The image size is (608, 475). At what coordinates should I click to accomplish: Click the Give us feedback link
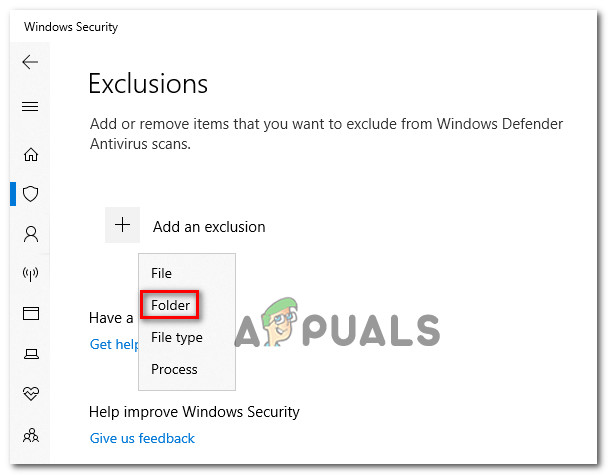click(142, 438)
